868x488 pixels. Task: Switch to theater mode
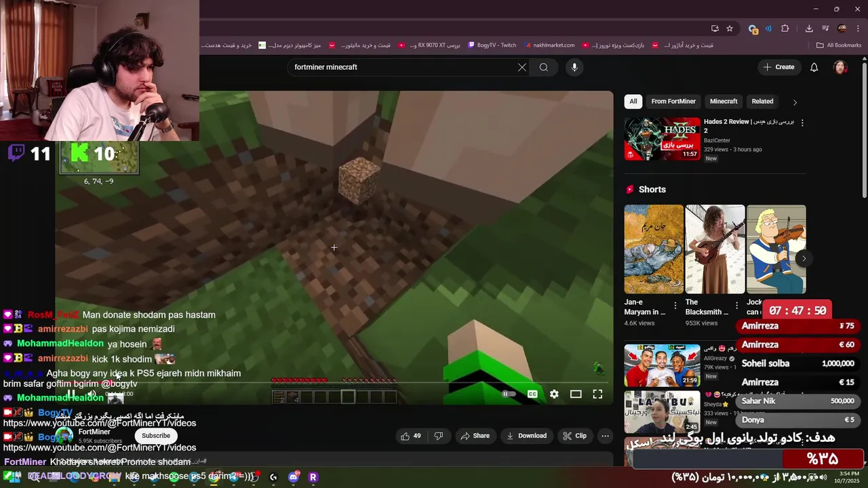click(576, 394)
